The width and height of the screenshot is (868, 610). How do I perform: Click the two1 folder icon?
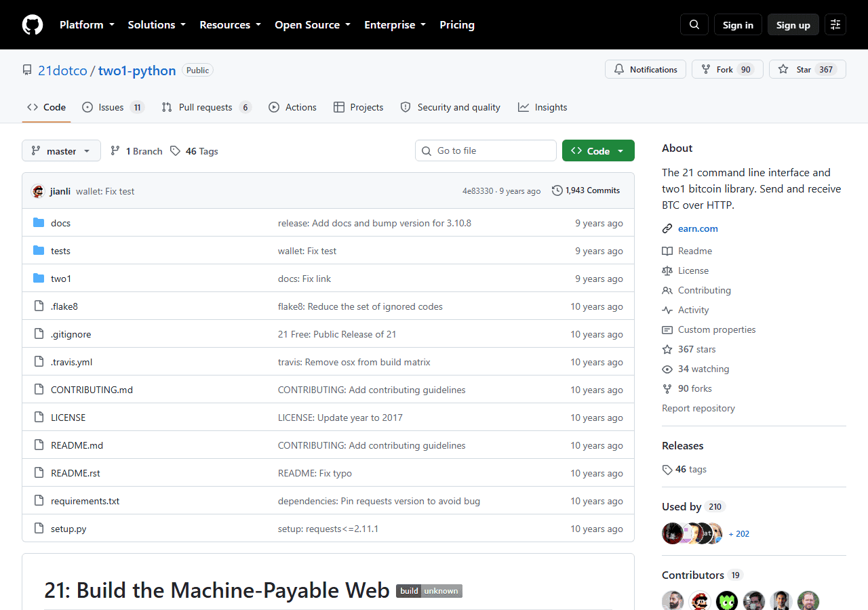[39, 279]
